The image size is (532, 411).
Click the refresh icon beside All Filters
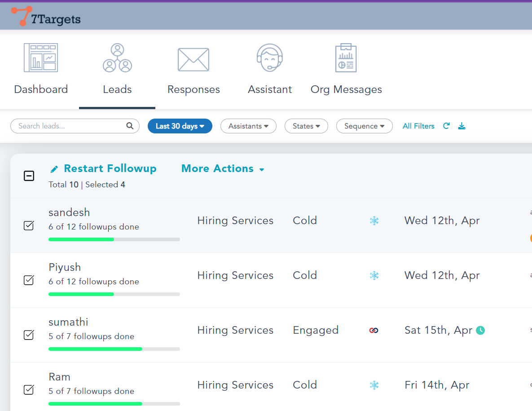click(446, 126)
